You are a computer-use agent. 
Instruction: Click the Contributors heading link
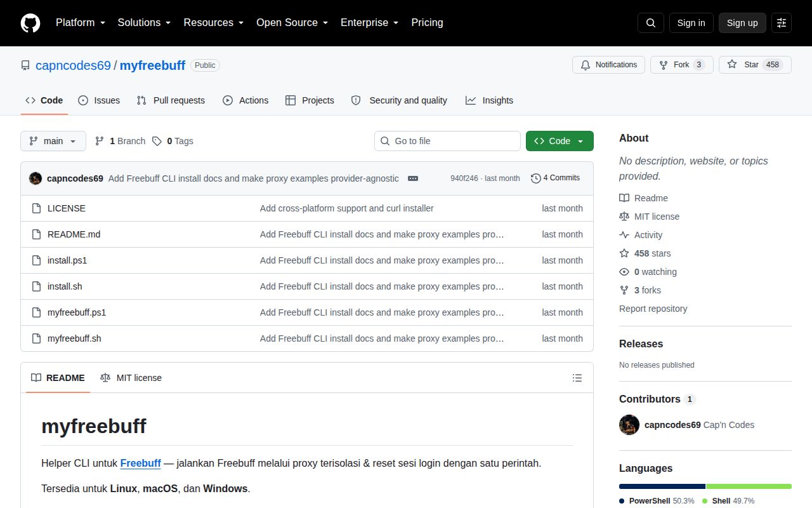click(650, 399)
